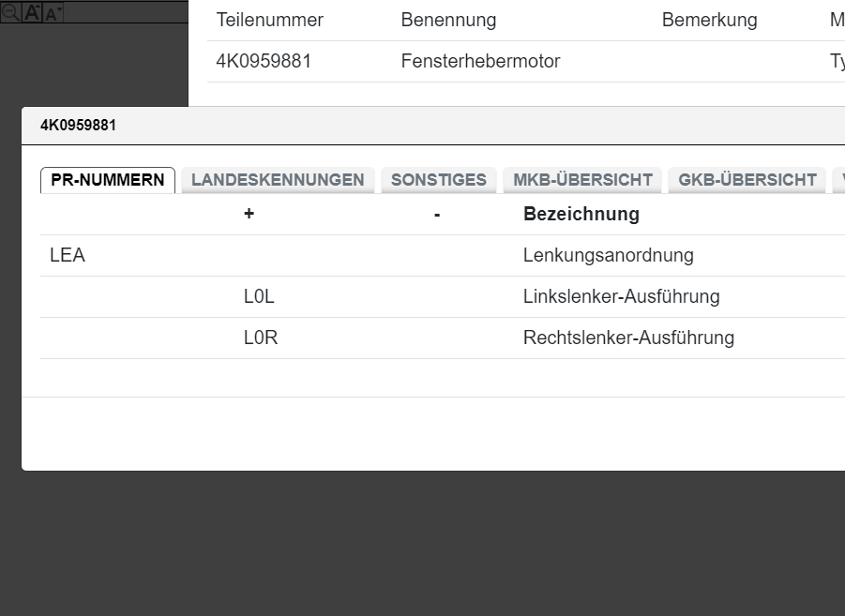Click the Fensterhebermotor part name
The width and height of the screenshot is (845, 616).
click(480, 62)
